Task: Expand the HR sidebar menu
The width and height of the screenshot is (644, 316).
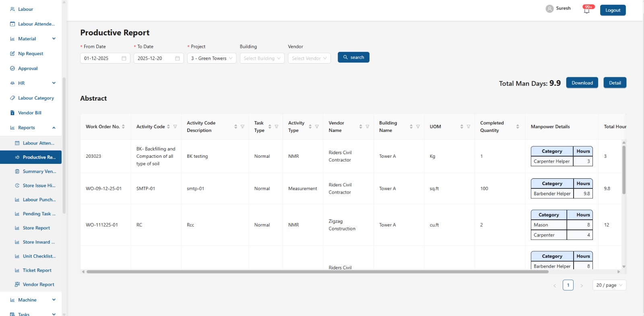Action: (x=54, y=83)
